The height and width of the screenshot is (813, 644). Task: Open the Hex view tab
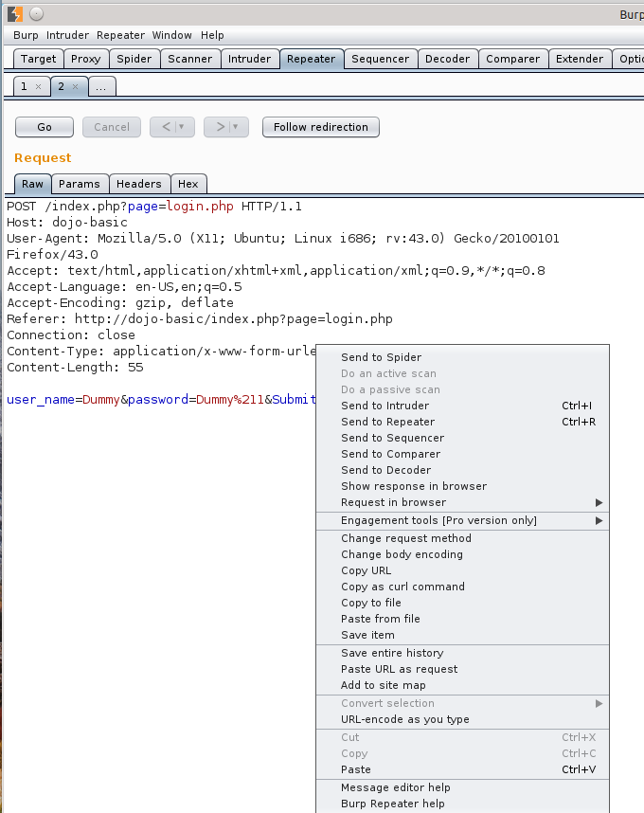point(188,184)
